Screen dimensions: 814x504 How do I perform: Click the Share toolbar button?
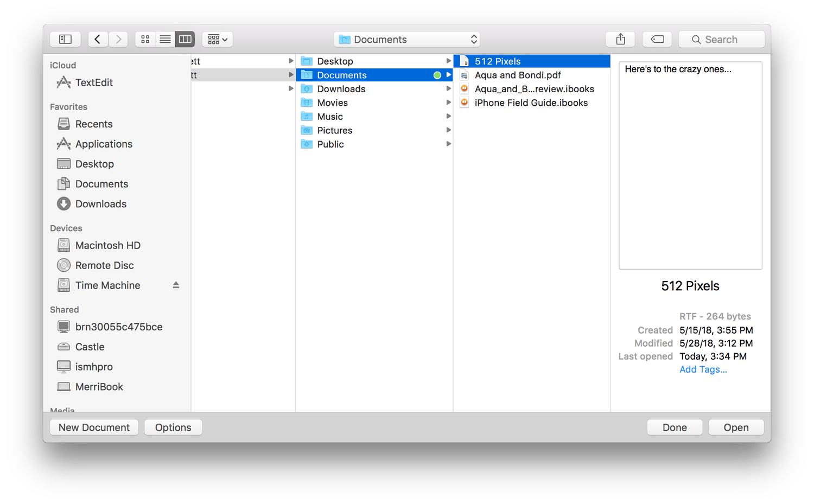click(x=621, y=39)
